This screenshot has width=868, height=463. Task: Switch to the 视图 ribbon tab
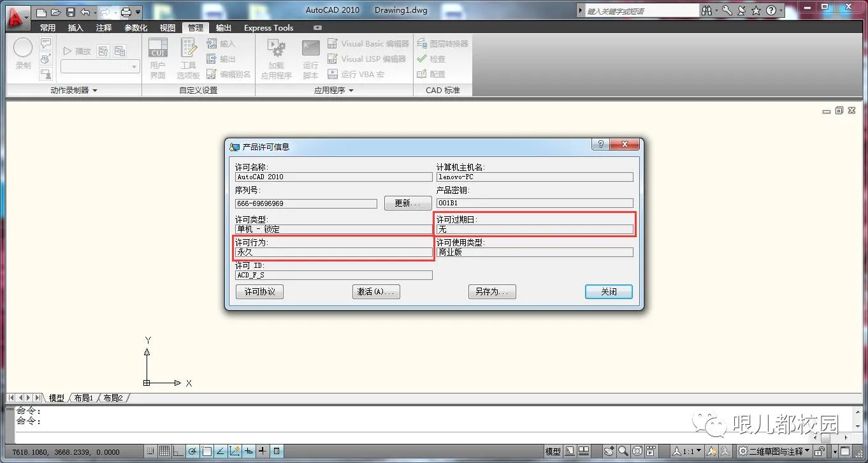click(168, 28)
